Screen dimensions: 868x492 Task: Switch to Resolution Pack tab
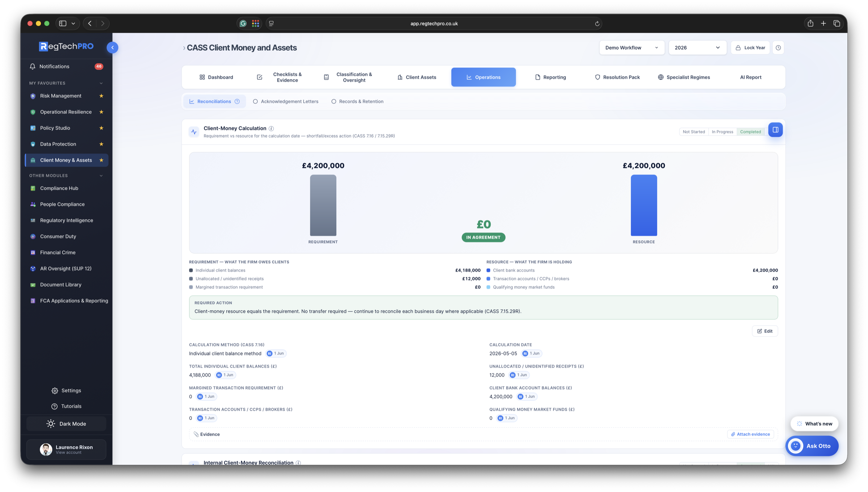click(617, 77)
